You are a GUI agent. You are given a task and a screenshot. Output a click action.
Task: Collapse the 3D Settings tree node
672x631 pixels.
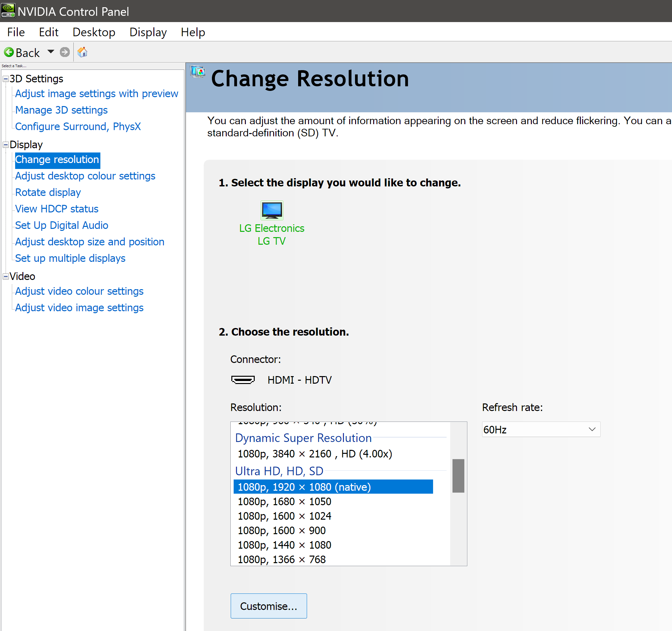6,79
